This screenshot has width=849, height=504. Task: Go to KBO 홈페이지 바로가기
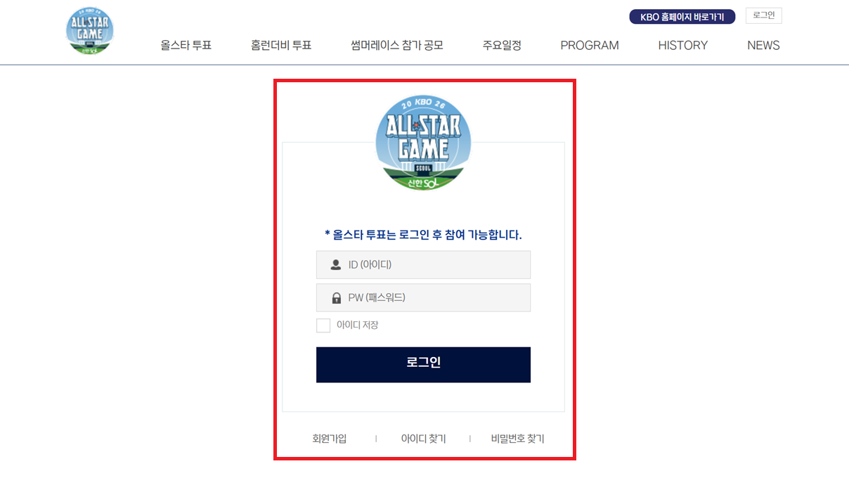pos(682,17)
